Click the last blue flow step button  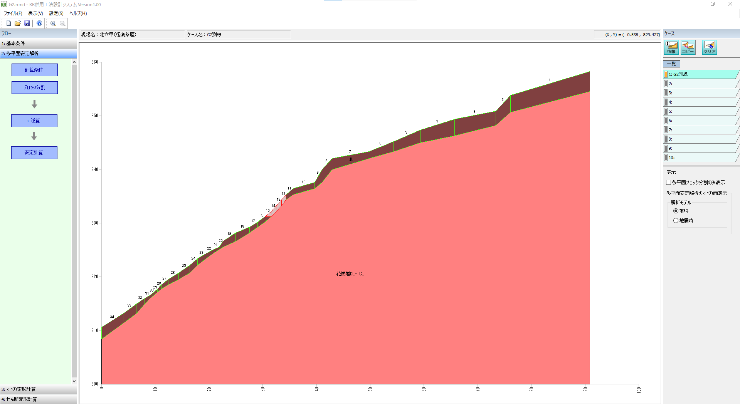[34, 152]
